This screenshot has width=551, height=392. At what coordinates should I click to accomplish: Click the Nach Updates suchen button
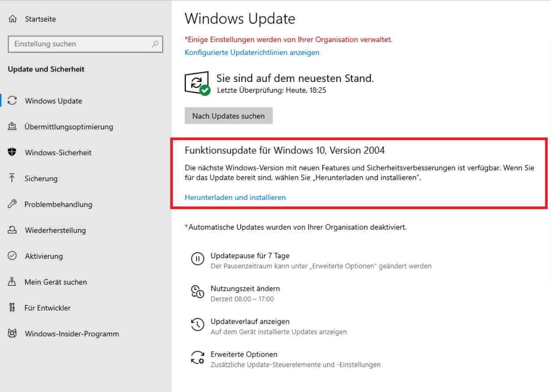click(228, 116)
